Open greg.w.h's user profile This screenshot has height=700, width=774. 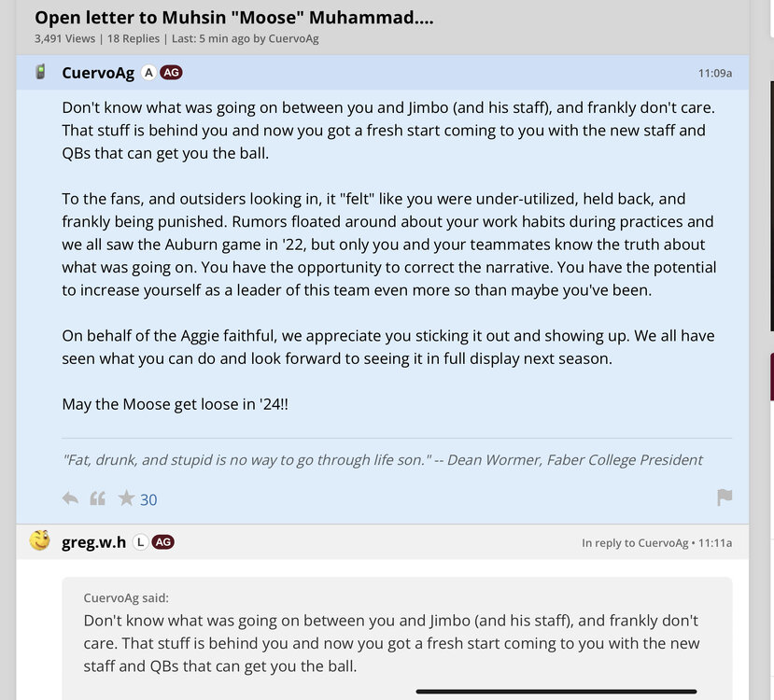coord(93,542)
